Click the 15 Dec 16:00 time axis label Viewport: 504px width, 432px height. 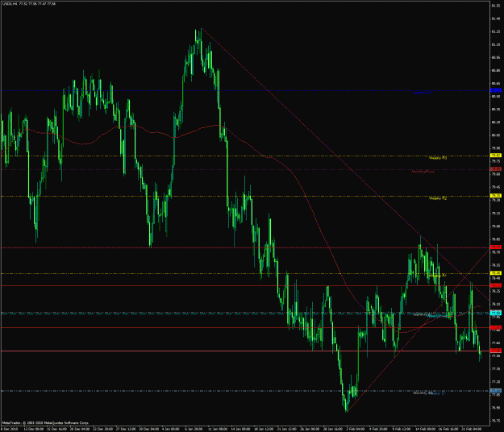[x=56, y=429]
